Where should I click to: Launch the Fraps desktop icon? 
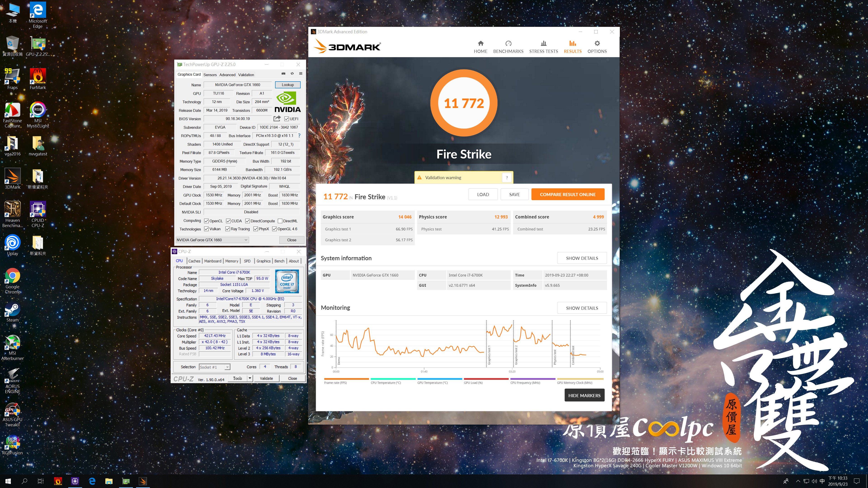click(12, 78)
